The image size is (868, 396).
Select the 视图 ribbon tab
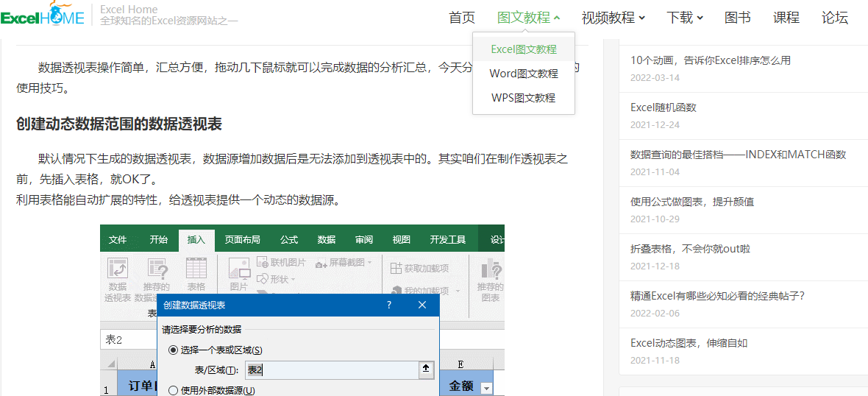pos(402,240)
